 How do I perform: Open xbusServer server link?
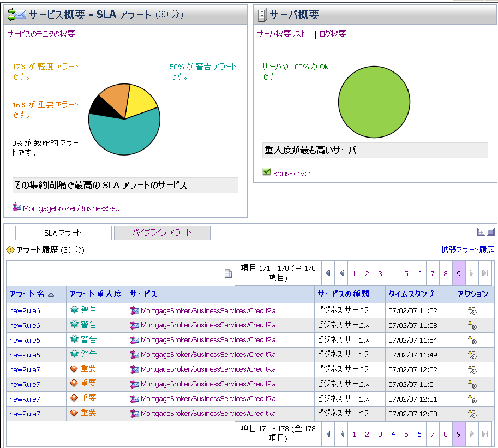pyautogui.click(x=292, y=174)
